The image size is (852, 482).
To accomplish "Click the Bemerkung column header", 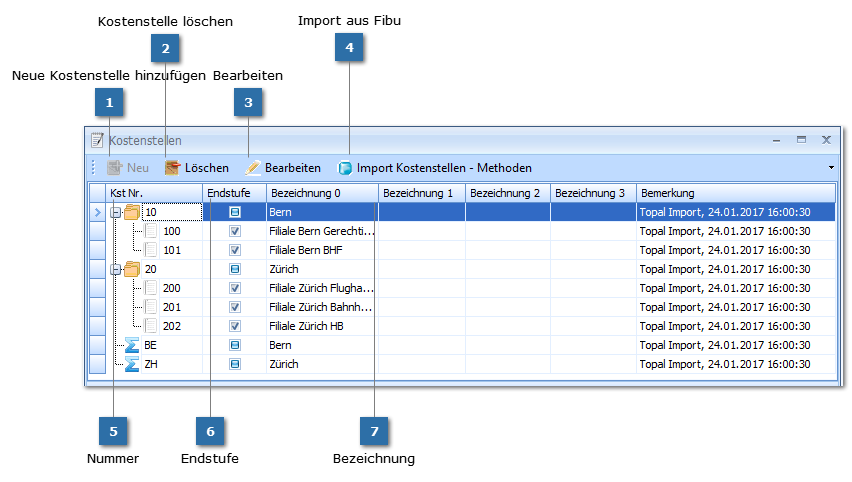I will tap(735, 193).
